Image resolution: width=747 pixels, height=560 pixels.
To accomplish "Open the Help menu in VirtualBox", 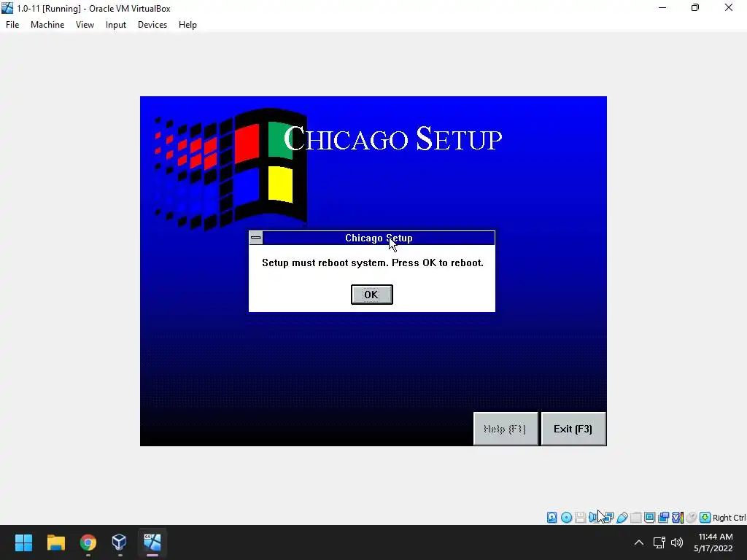I will click(x=187, y=25).
